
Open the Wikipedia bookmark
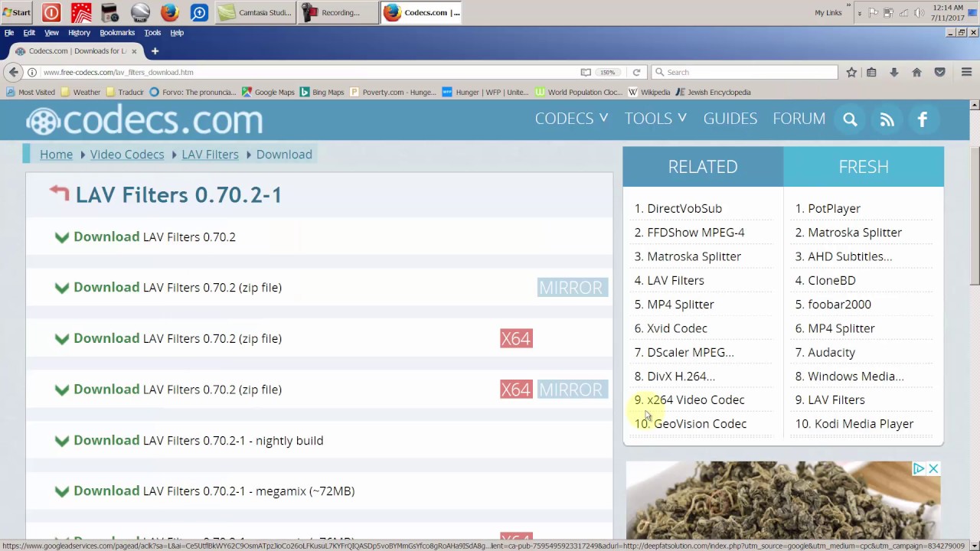648,92
